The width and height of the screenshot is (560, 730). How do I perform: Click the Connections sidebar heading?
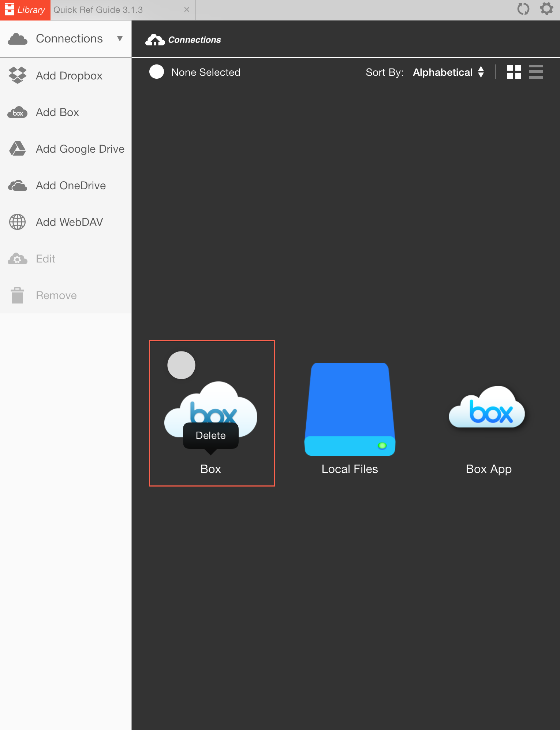click(69, 38)
